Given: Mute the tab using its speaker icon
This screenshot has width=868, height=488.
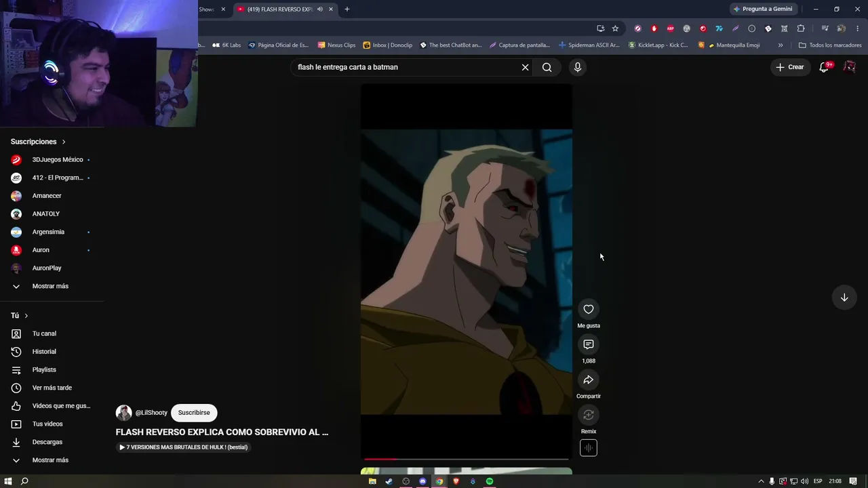Looking at the screenshot, I should (x=320, y=9).
